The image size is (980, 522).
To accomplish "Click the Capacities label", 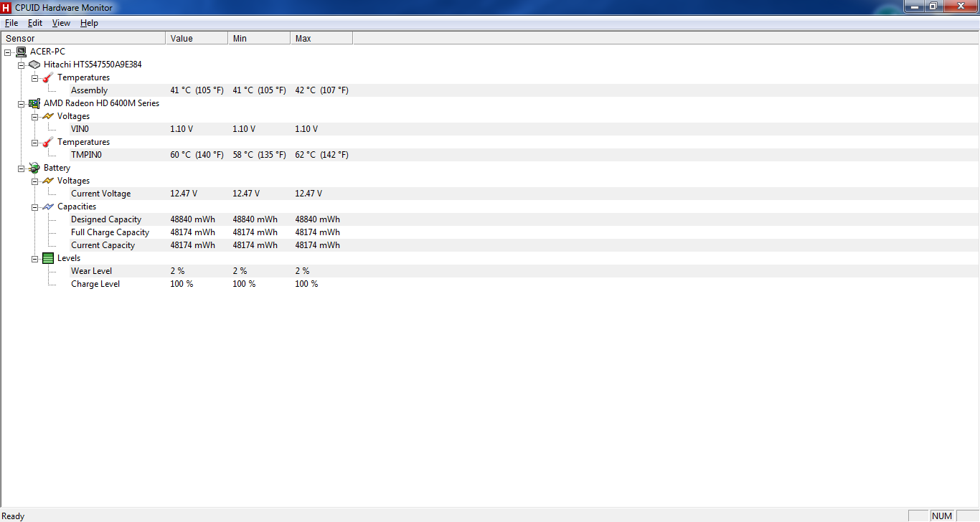I will pos(77,207).
